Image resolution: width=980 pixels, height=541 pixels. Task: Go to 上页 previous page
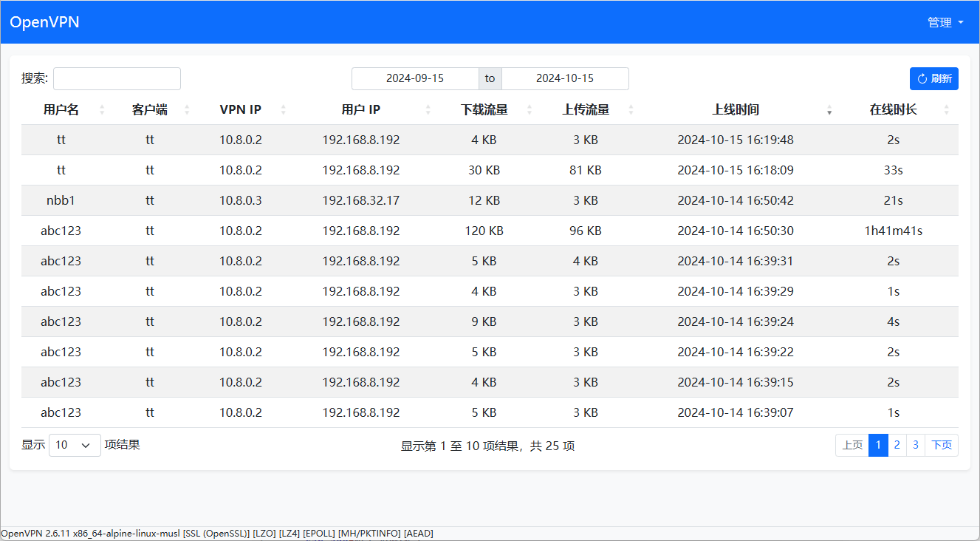pos(852,445)
